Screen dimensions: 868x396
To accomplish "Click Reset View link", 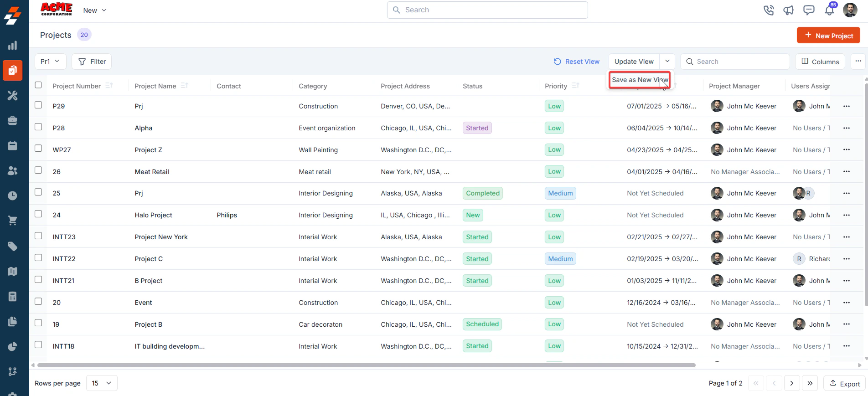I will point(577,62).
